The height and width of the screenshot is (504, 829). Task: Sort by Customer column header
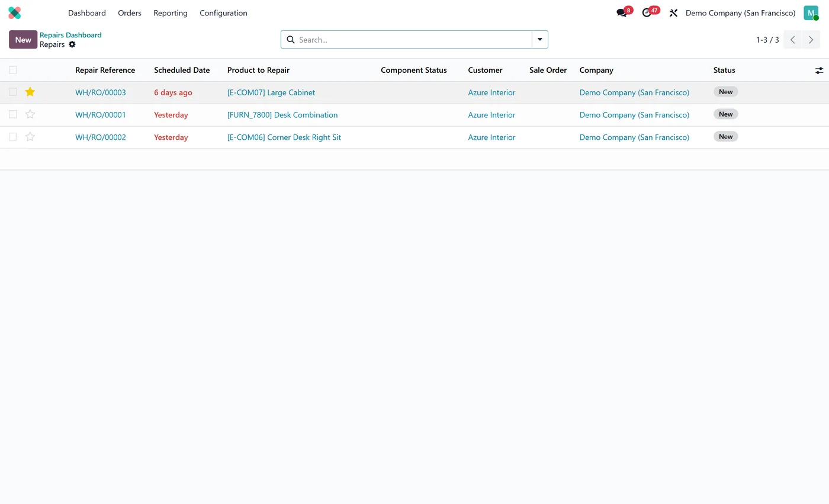pyautogui.click(x=485, y=70)
